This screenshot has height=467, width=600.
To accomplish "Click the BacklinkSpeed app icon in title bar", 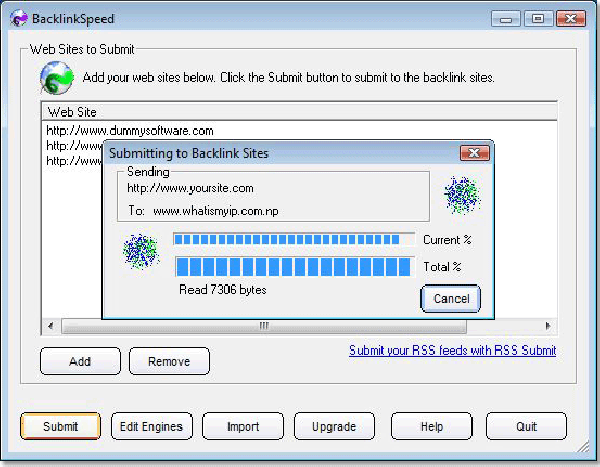I will pyautogui.click(x=18, y=18).
